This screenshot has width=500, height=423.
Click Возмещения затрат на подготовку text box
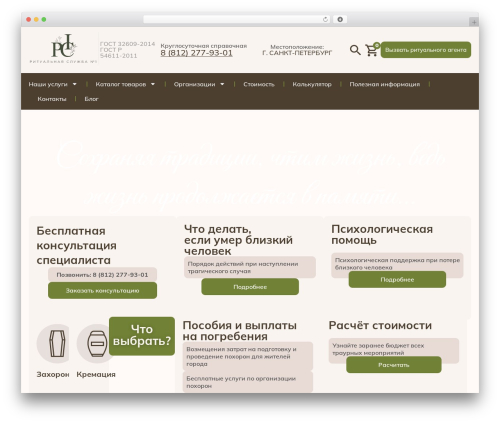tap(248, 356)
